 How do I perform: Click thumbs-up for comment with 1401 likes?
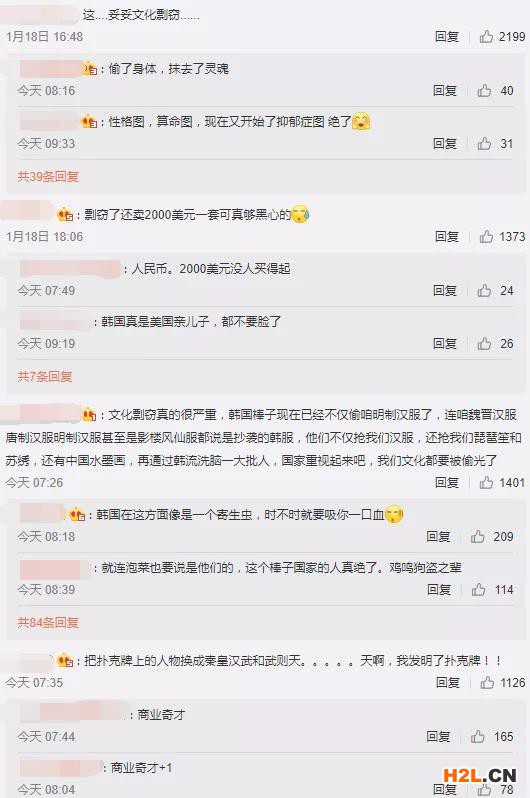486,482
